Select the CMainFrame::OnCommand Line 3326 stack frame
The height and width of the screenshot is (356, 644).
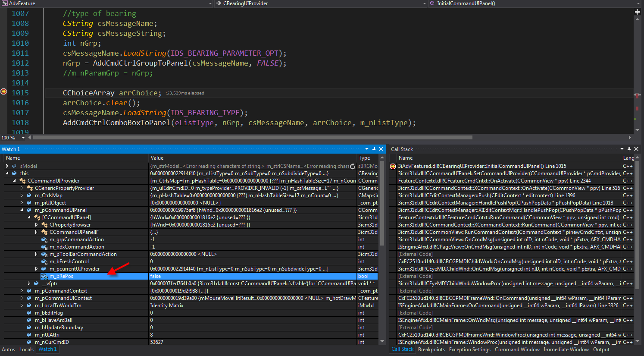pos(508,306)
